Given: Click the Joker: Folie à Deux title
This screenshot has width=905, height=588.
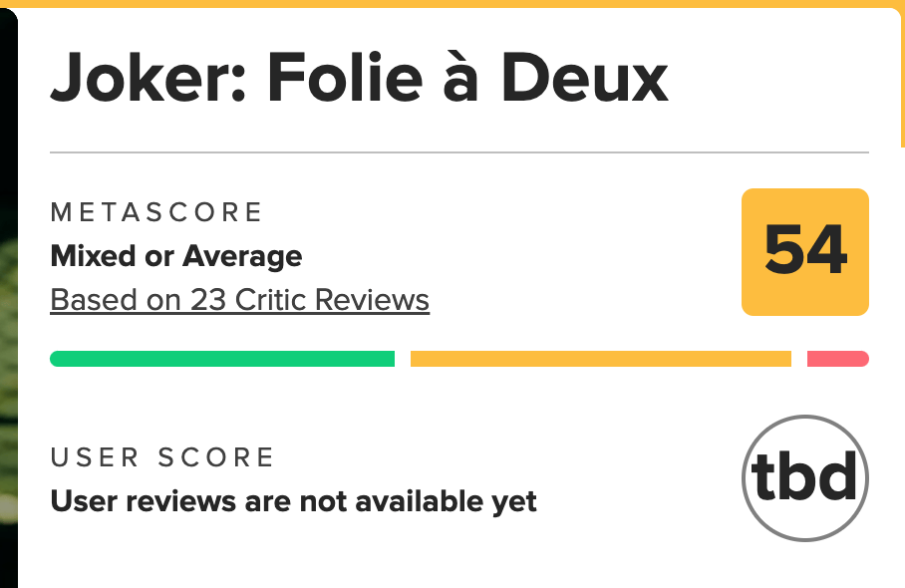Looking at the screenshot, I should pos(359,78).
